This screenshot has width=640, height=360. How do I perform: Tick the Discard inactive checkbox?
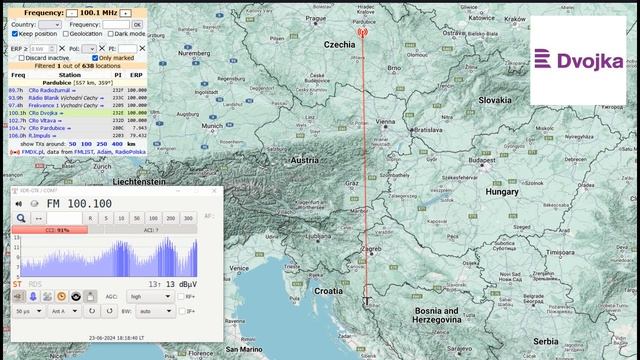tap(22, 58)
